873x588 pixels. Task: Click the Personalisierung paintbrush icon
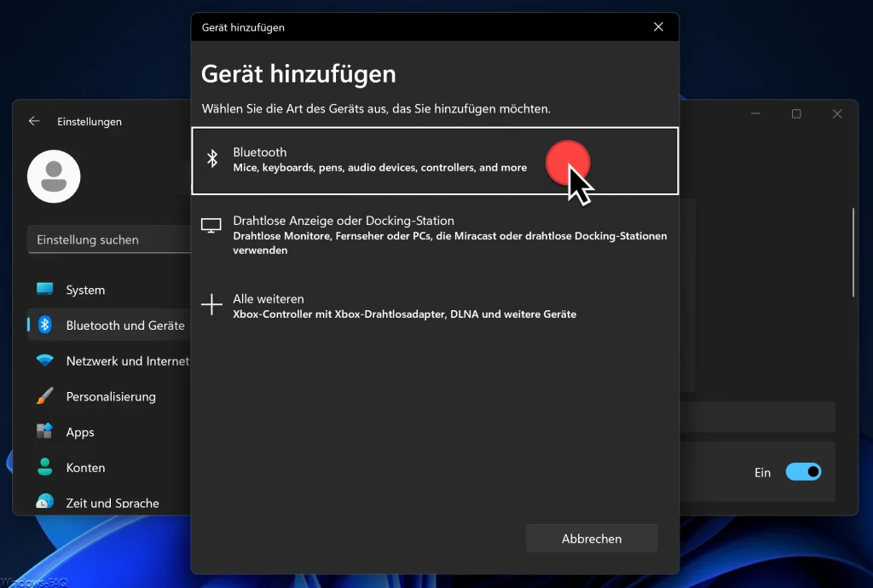(44, 396)
